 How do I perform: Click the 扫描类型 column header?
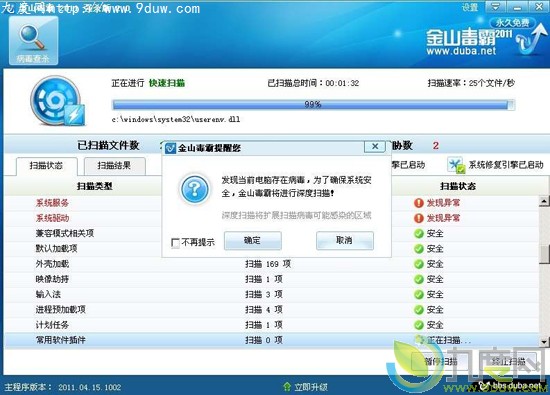95,186
